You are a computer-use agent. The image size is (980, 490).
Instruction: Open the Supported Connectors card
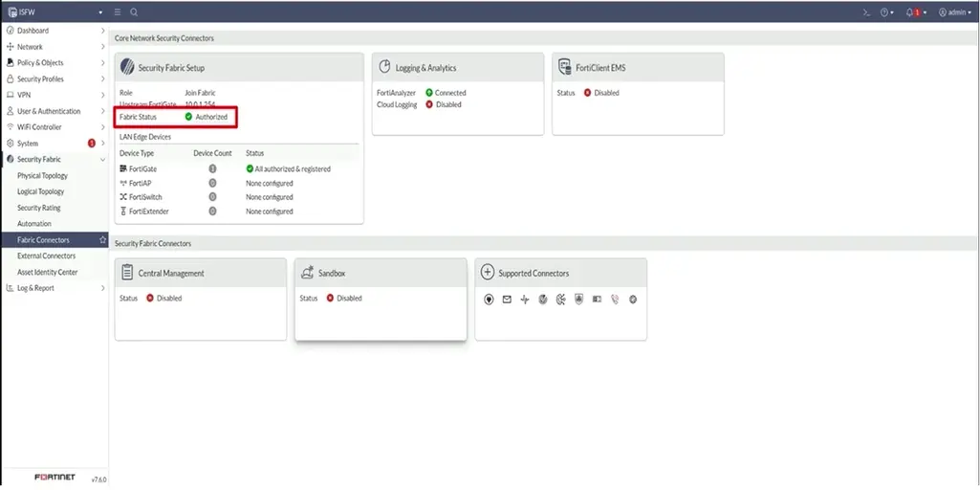point(560,300)
